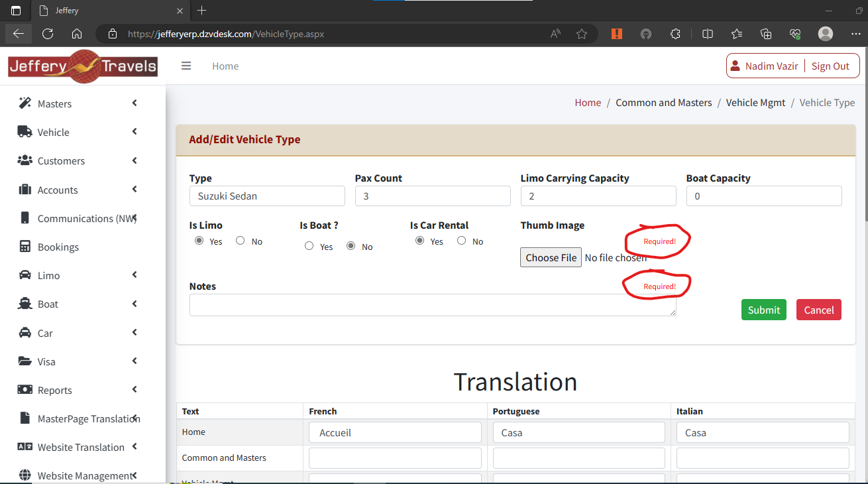Select No for Is Limo
Viewport: 868px width, 484px height.
click(241, 241)
